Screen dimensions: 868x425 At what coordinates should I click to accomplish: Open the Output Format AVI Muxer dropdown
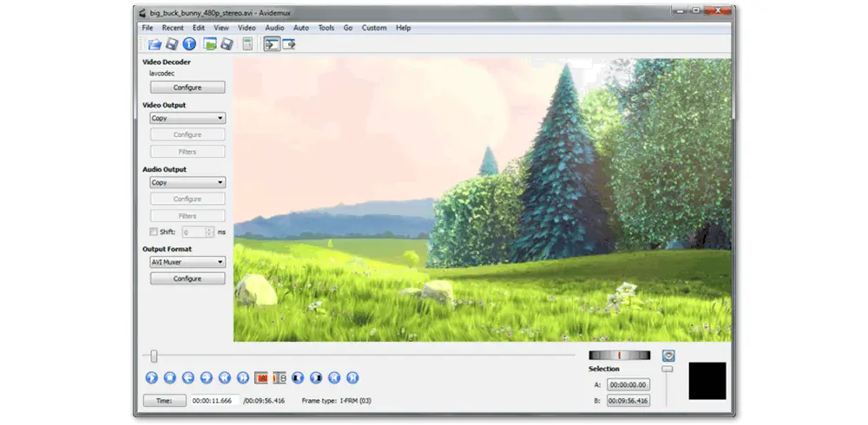(187, 262)
